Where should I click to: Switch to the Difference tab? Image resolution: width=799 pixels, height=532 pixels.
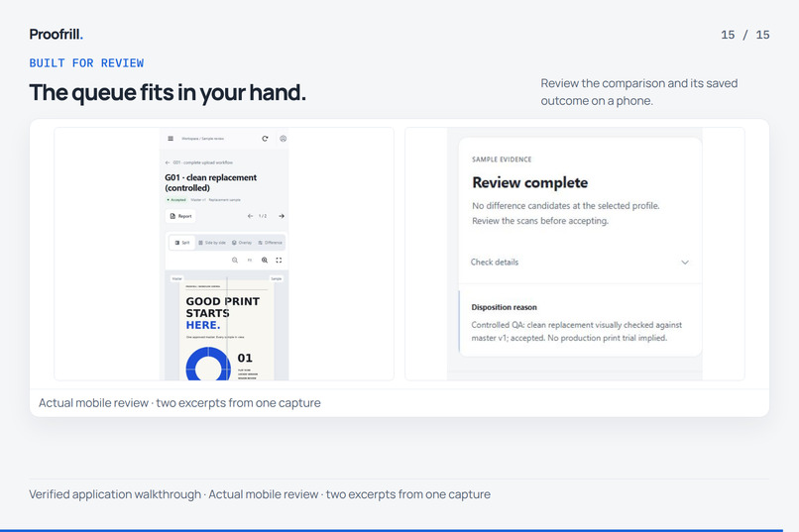pyautogui.click(x=270, y=243)
